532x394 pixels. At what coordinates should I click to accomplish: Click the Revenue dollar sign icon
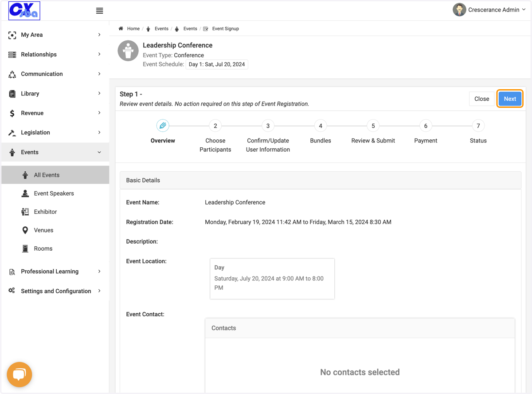[12, 113]
